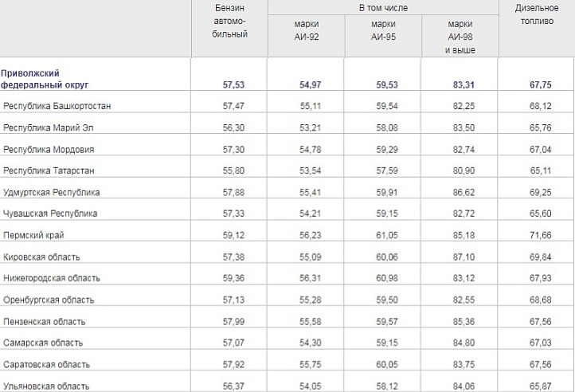Viewport: 575px width, 392px height.
Task: Click the марки АИ-98 и выше header
Action: tap(460, 37)
